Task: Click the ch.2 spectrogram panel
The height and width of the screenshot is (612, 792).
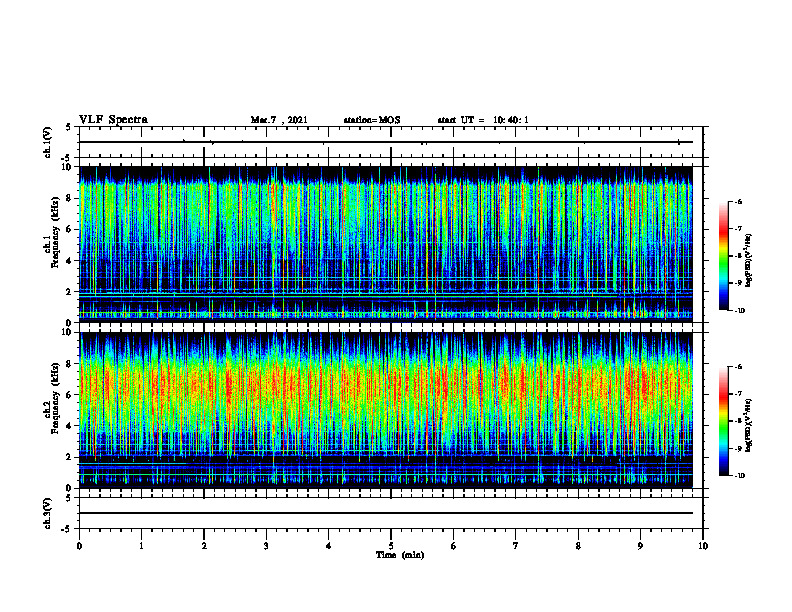Action: 386,410
